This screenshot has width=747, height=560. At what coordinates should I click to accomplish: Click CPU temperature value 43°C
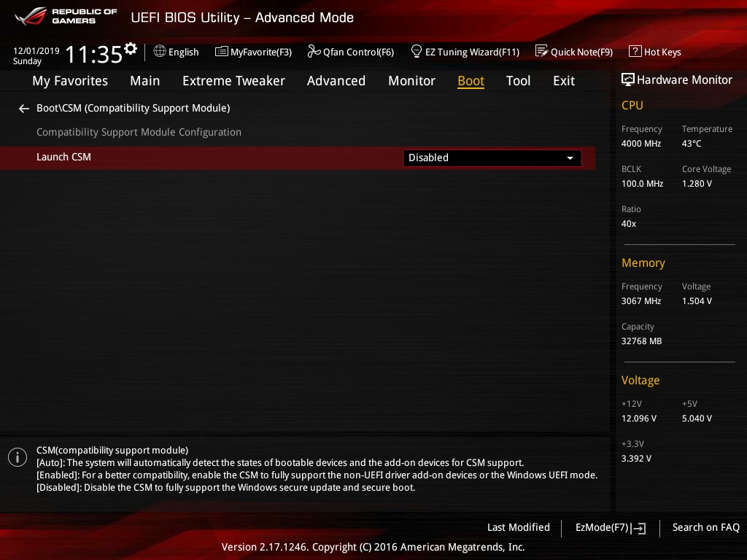[x=692, y=144]
